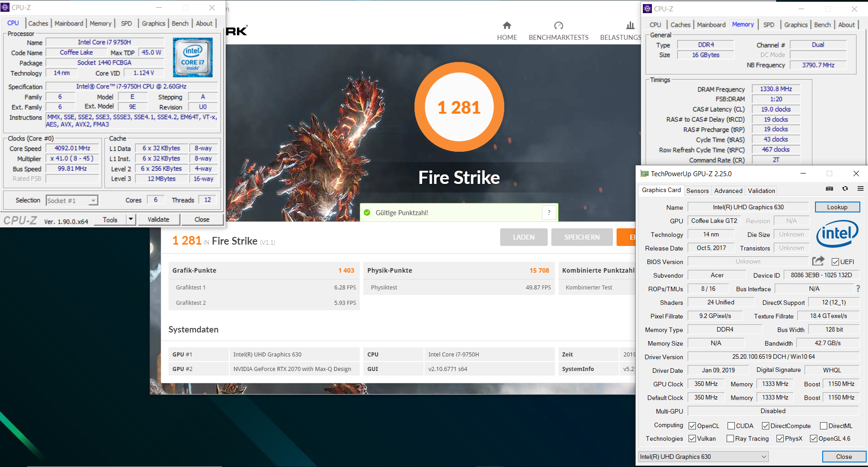Open the Graphics tab in left CPU-Z
This screenshot has height=467, width=868.
154,24
